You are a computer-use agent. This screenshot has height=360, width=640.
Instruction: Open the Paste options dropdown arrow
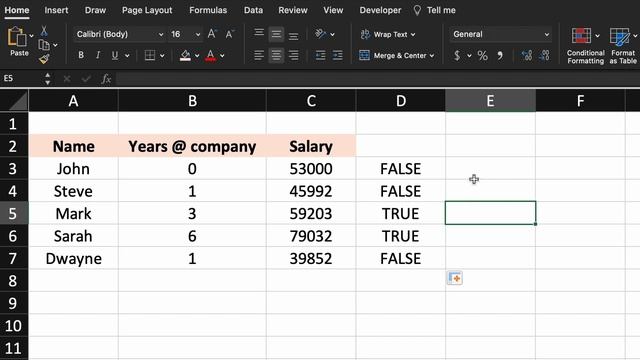click(31, 36)
